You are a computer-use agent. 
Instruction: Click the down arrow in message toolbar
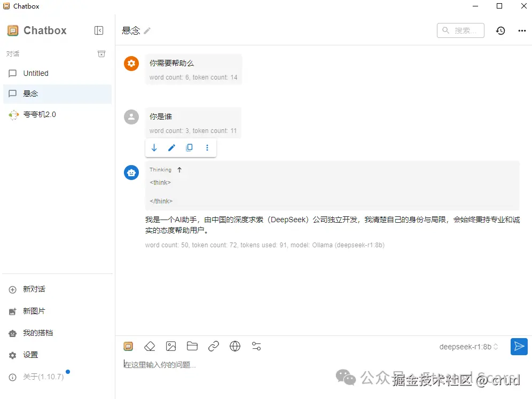(154, 147)
